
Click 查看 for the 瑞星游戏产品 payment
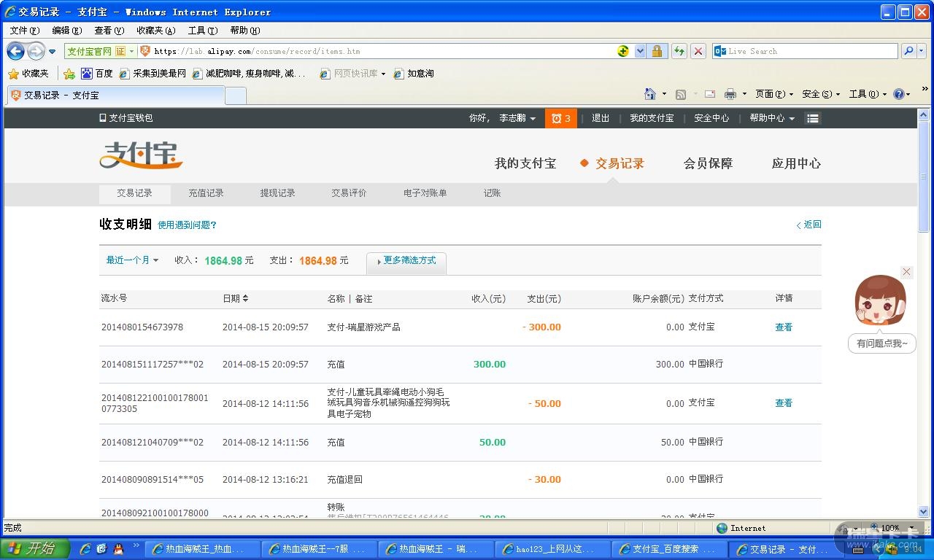783,327
